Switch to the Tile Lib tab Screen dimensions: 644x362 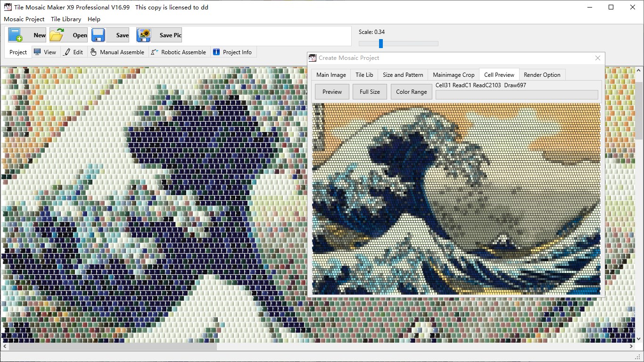click(364, 74)
